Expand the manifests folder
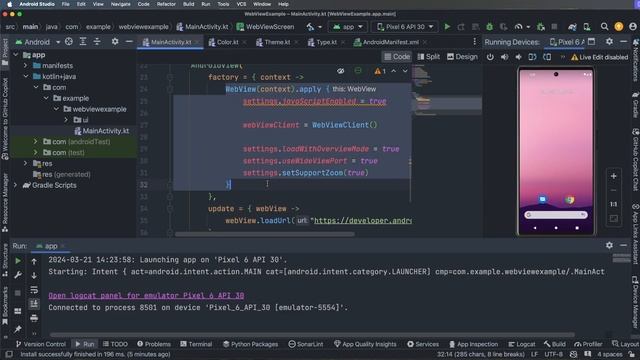The width and height of the screenshot is (640, 360). click(x=25, y=66)
